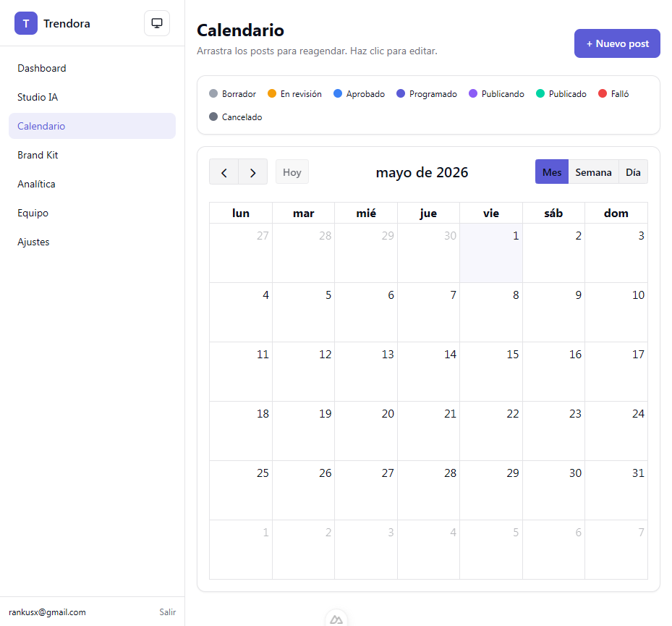
Task: Advance to next month with right chevron
Action: pyautogui.click(x=253, y=172)
